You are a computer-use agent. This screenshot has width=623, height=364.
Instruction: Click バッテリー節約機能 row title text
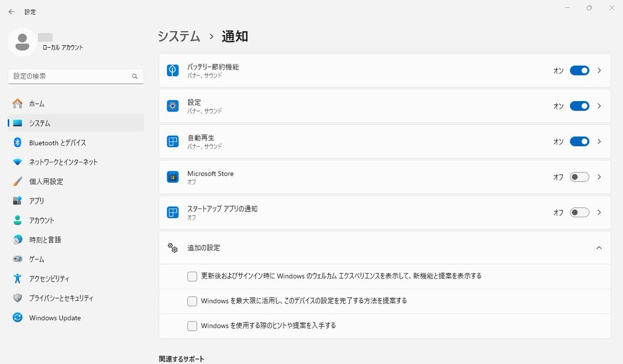(x=213, y=67)
